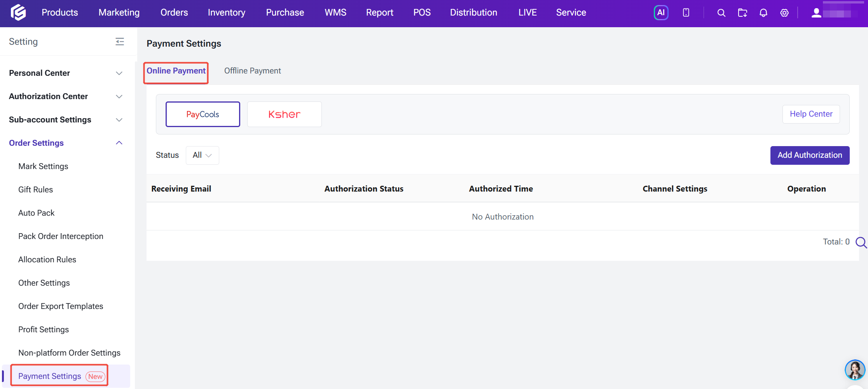
Task: Click the Receiving Email column header
Action: point(181,189)
